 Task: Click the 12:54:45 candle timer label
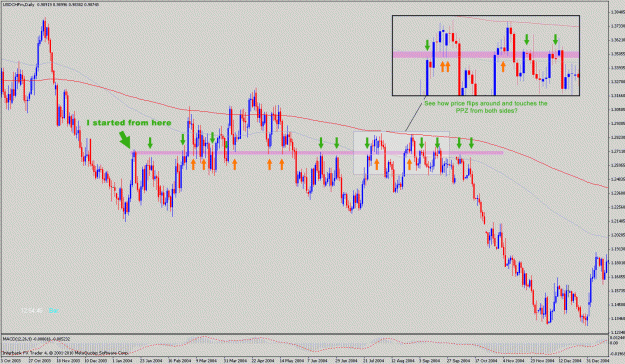pos(32,310)
